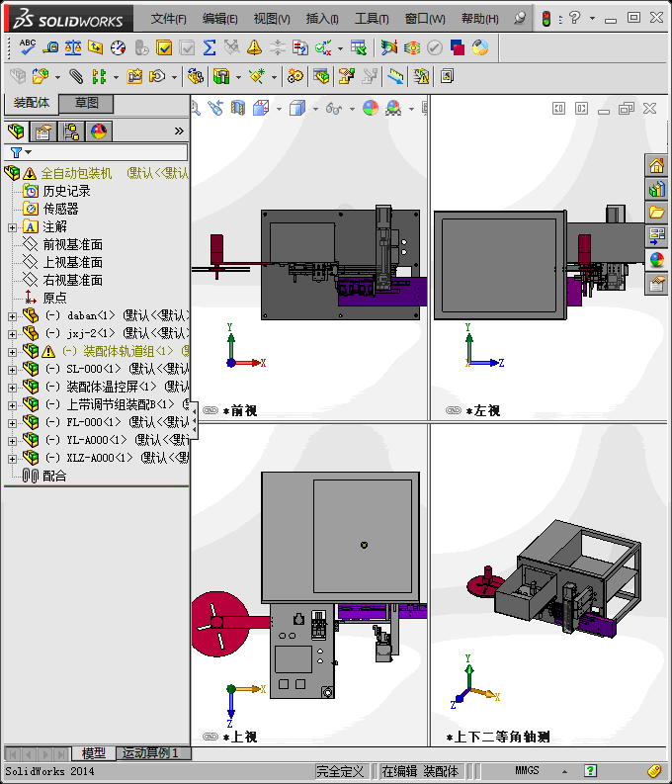Expand the 装配体轨道组<1> node
672x784 pixels.
[12, 352]
